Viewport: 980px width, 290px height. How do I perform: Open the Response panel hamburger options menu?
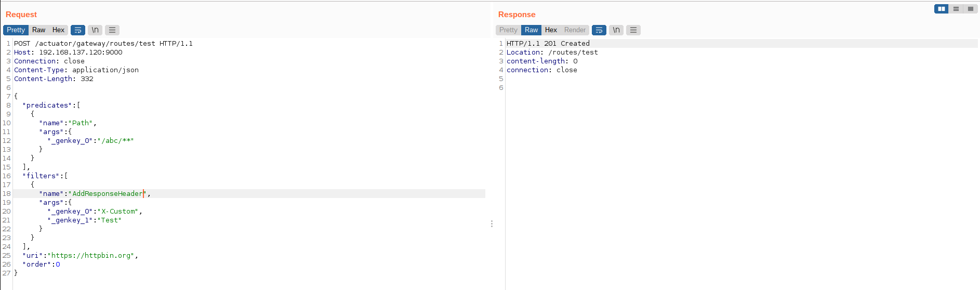point(633,30)
